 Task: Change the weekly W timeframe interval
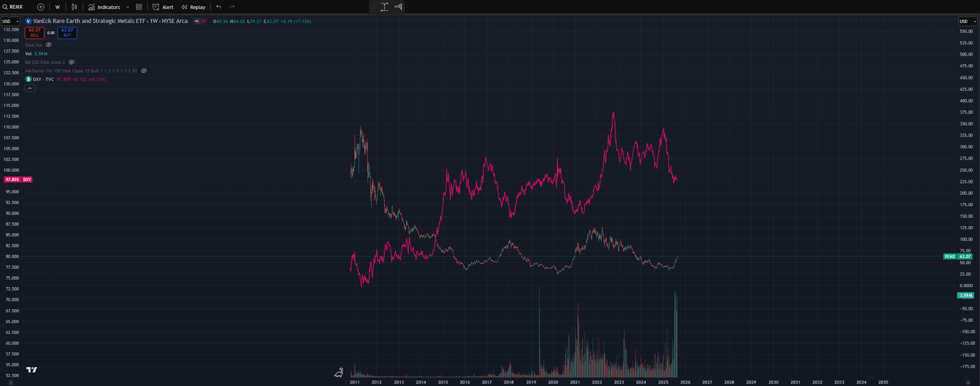(58, 7)
